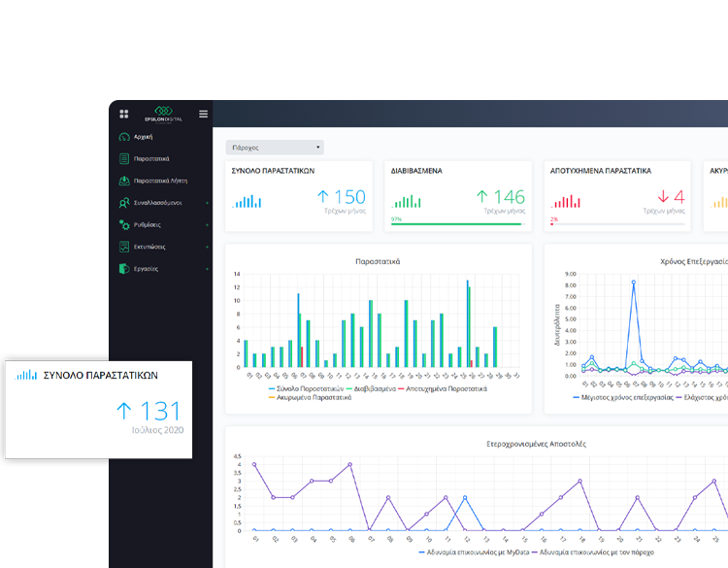This screenshot has width=728, height=568.
Task: Toggle Αδυναμία επικοινωνίας με τον πάροχο legend
Action: click(x=593, y=552)
